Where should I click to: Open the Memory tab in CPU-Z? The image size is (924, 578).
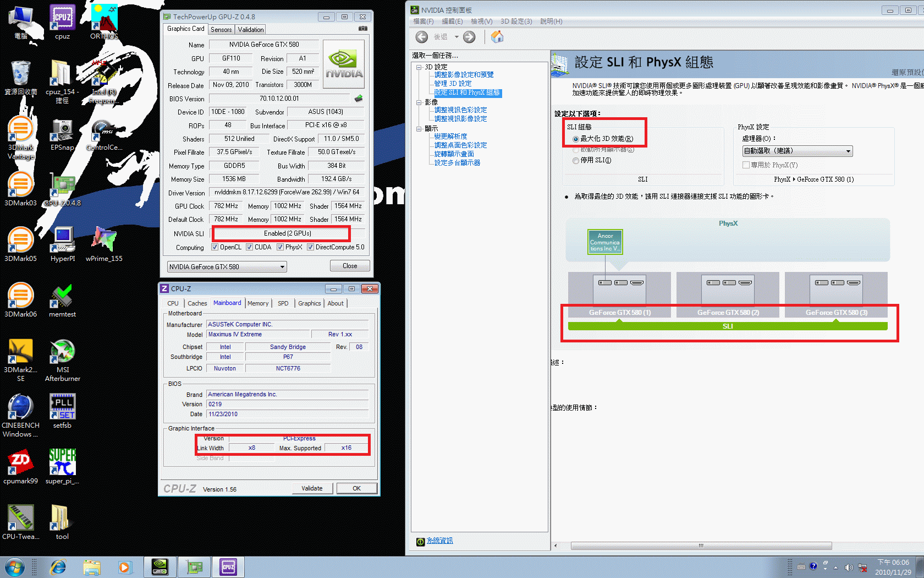pos(258,303)
